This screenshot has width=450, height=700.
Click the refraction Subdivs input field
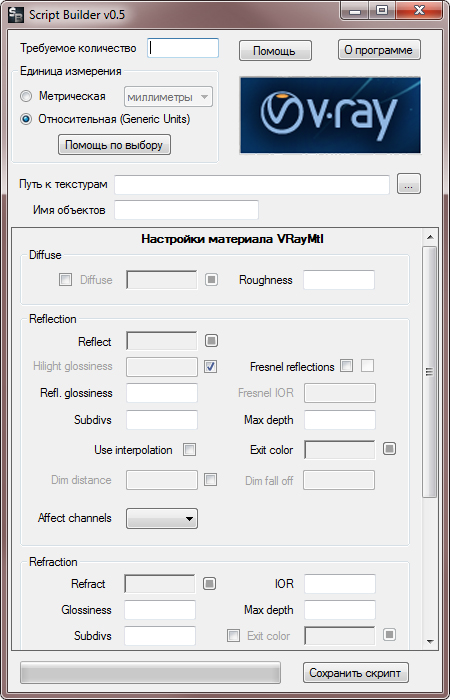click(x=160, y=636)
